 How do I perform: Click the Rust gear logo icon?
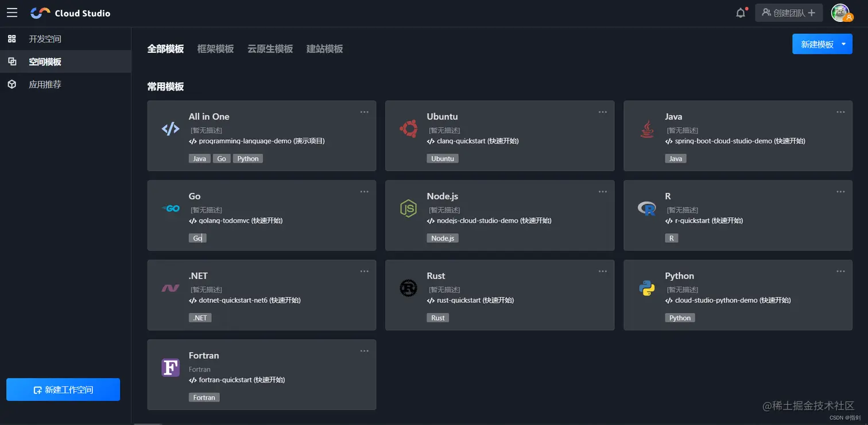pos(409,288)
